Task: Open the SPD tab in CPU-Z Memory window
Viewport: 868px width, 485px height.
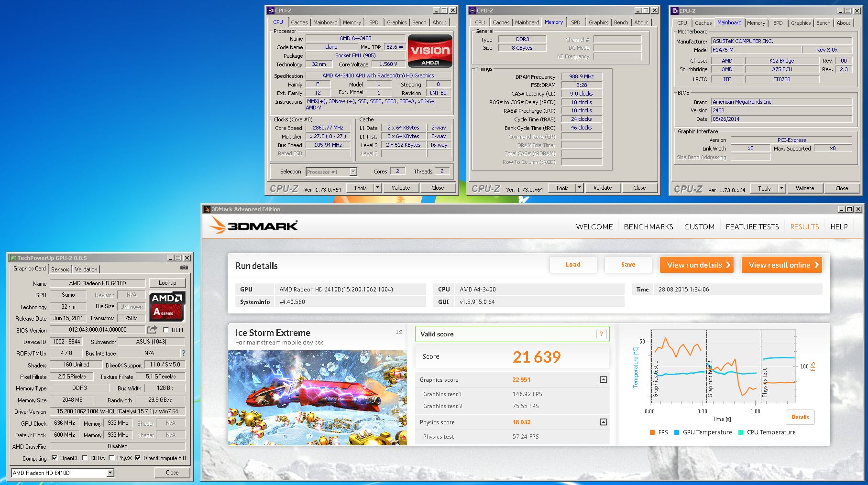Action: pos(576,22)
